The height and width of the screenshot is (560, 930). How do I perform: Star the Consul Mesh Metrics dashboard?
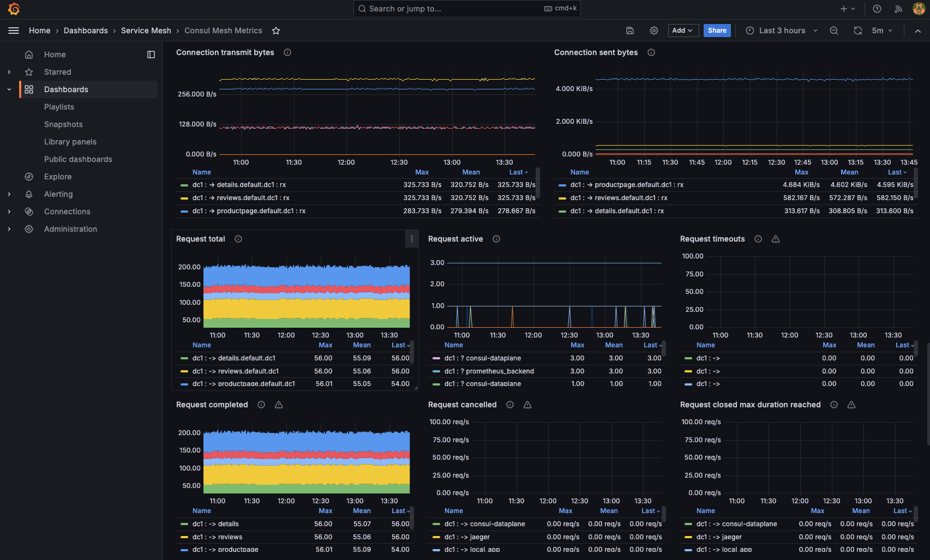tap(276, 31)
